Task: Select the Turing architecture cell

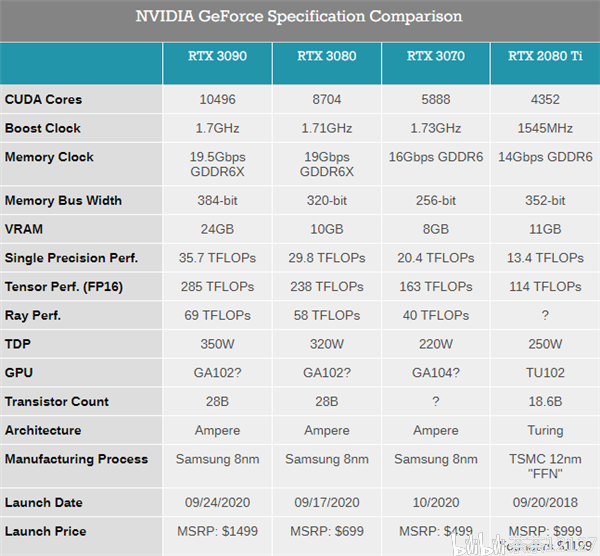Action: click(545, 431)
